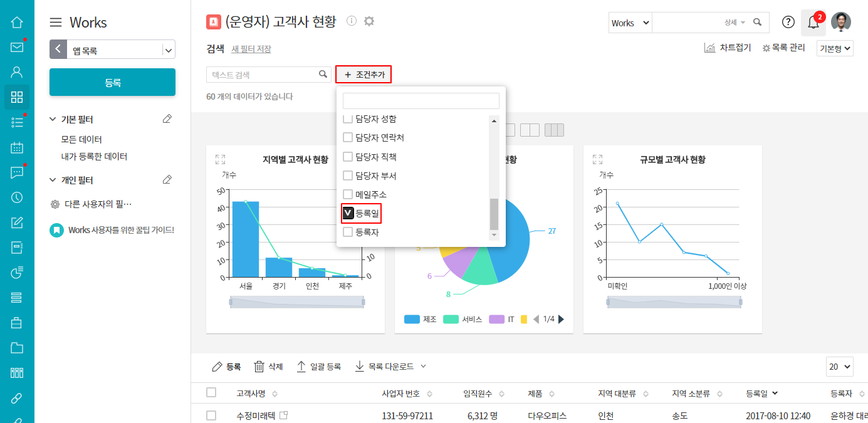868x423 pixels.
Task: Click the blue 등록 button
Action: 112,82
